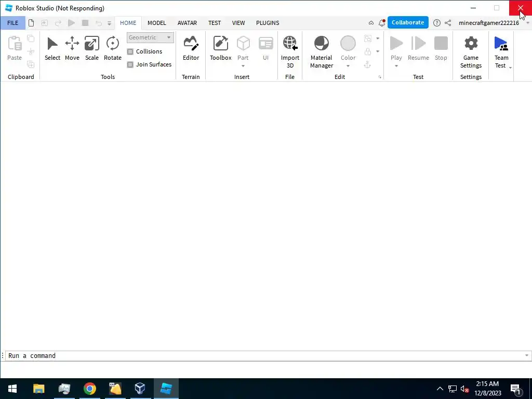The height and width of the screenshot is (399, 532).
Task: Click the Undo arrow in quick access bar
Action: pyautogui.click(x=98, y=23)
